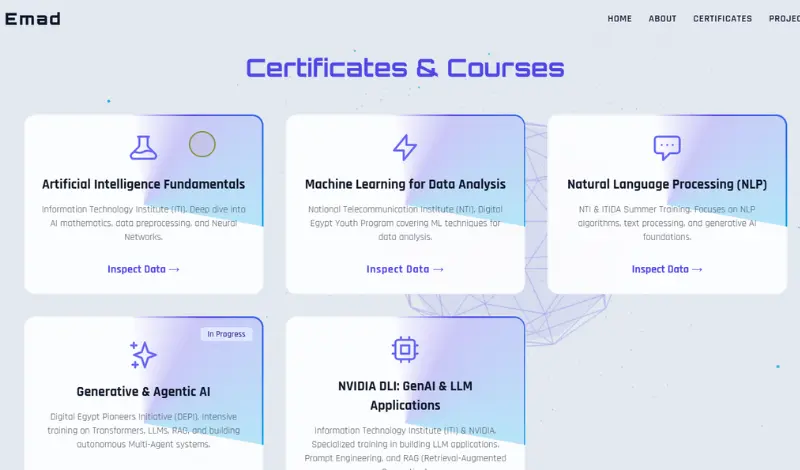This screenshot has height=470, width=800.
Task: Click the chat bubble icon on NLP card
Action: [667, 148]
